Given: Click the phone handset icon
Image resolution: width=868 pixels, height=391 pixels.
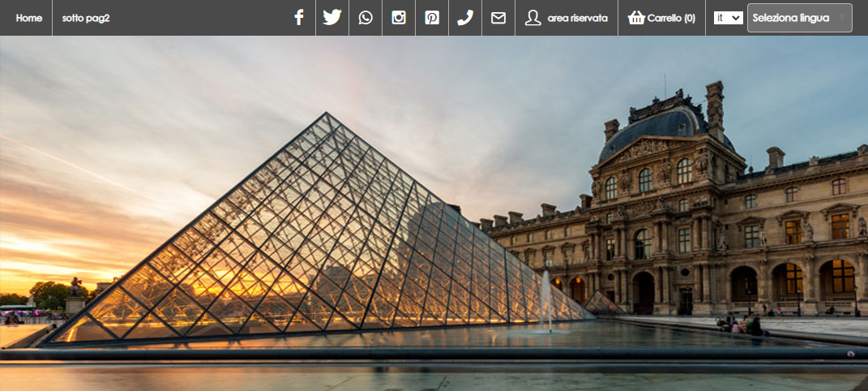Looking at the screenshot, I should click(465, 18).
